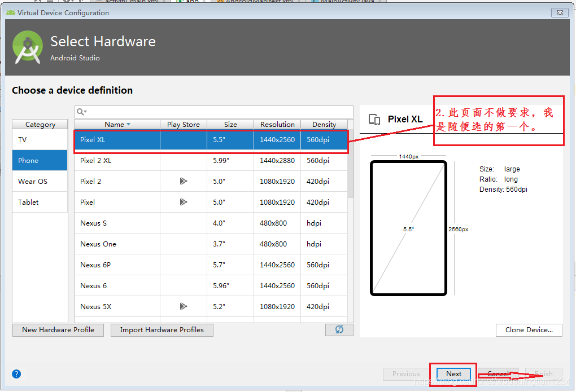
Task: Click the Play Store icon in the Pixel row
Action: point(184,202)
